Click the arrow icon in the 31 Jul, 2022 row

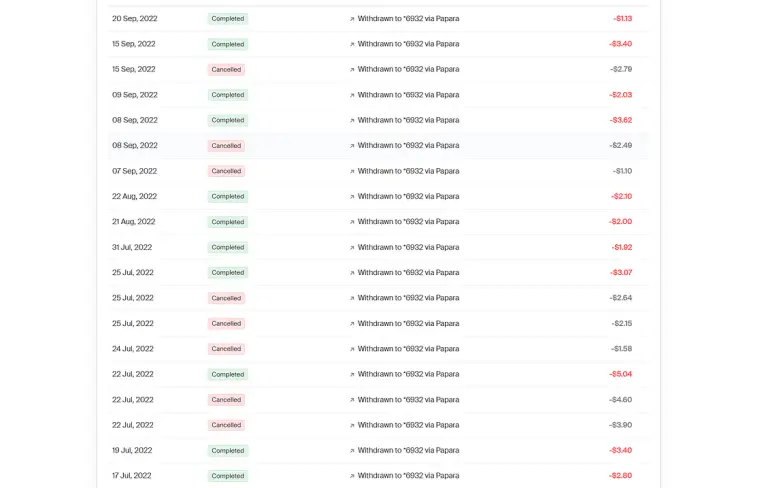tap(352, 248)
